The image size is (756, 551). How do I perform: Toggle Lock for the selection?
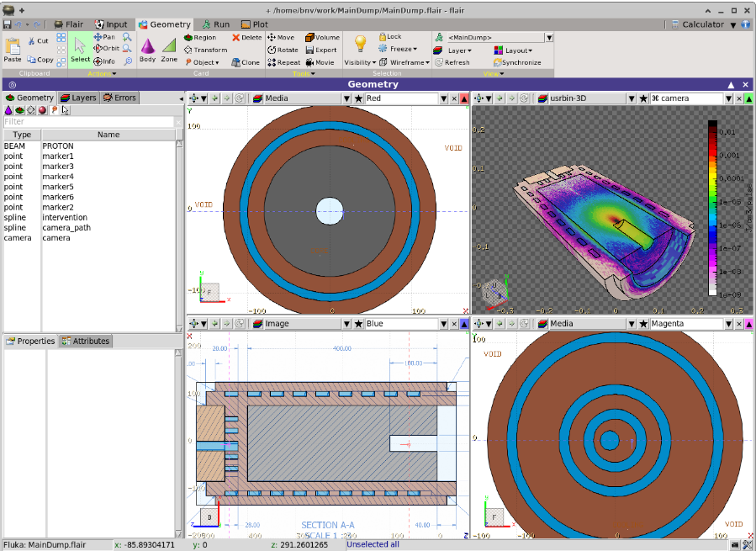[x=389, y=37]
